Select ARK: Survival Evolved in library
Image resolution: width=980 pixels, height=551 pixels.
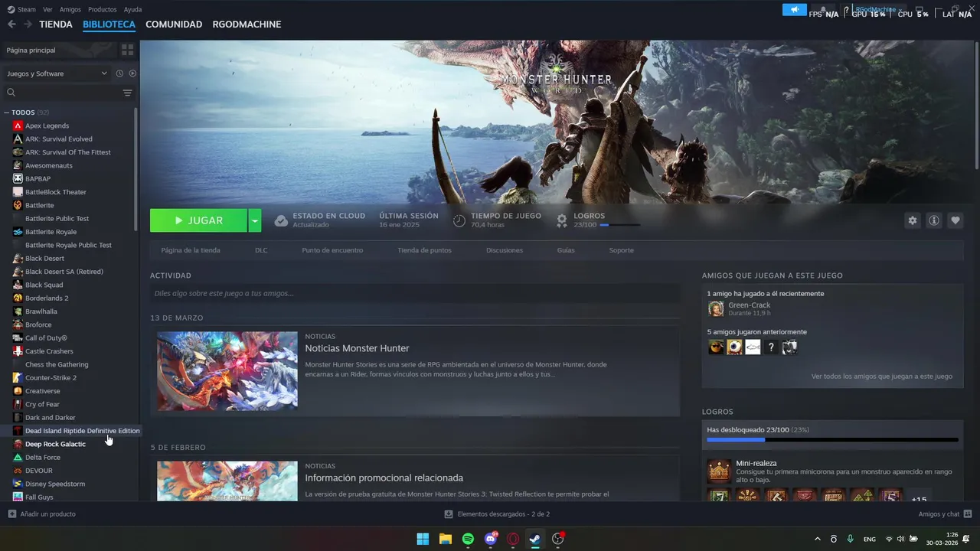point(58,139)
